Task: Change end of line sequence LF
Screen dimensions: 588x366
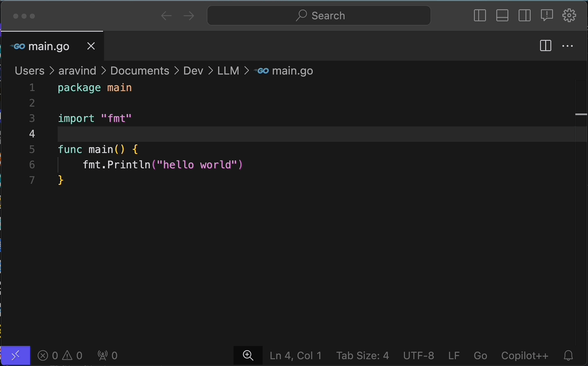Action: [454, 356]
